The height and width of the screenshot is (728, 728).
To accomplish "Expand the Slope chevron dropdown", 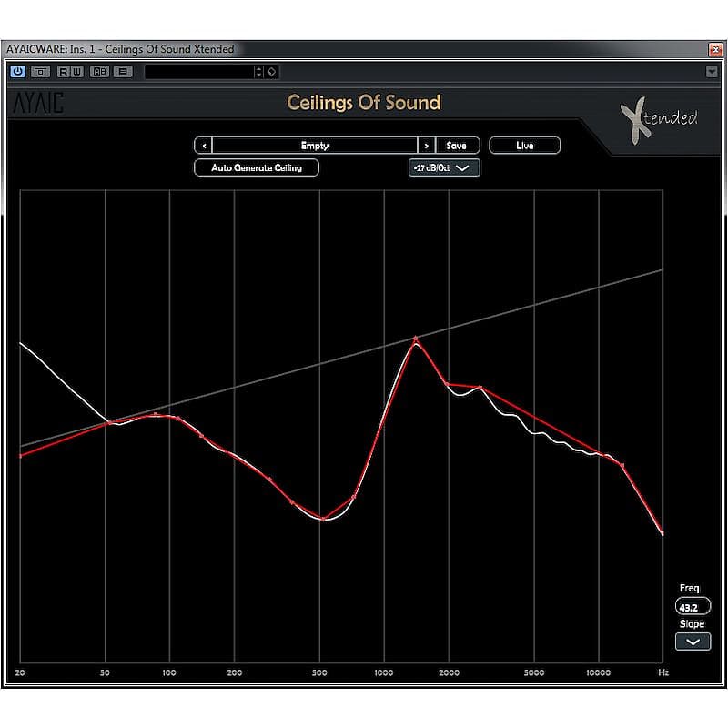I will tap(692, 642).
